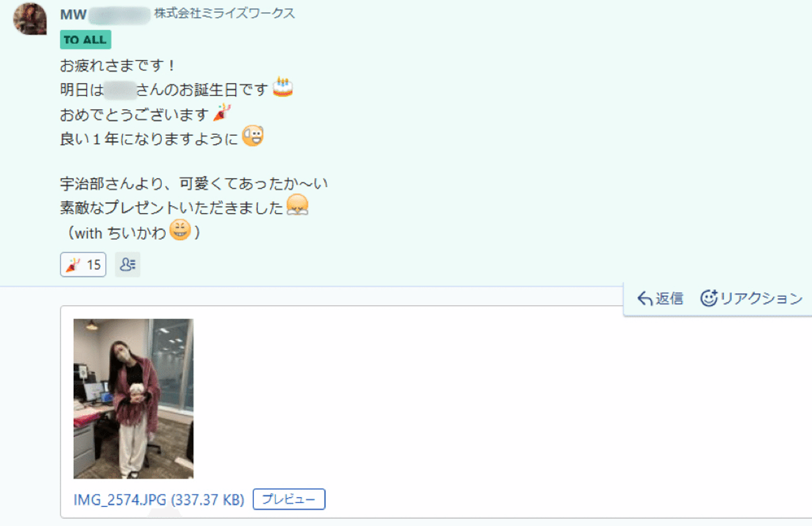Click the birthday cake emoji
812x526 pixels.
click(283, 87)
